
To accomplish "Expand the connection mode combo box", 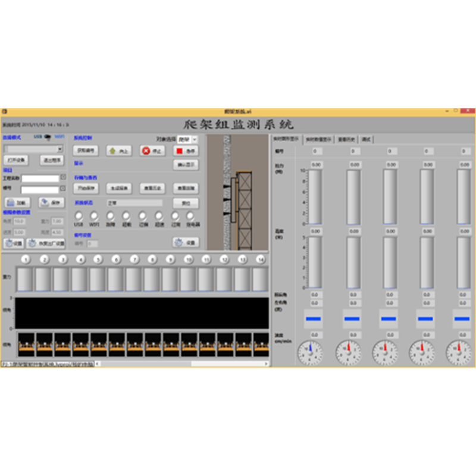I will [x=59, y=149].
